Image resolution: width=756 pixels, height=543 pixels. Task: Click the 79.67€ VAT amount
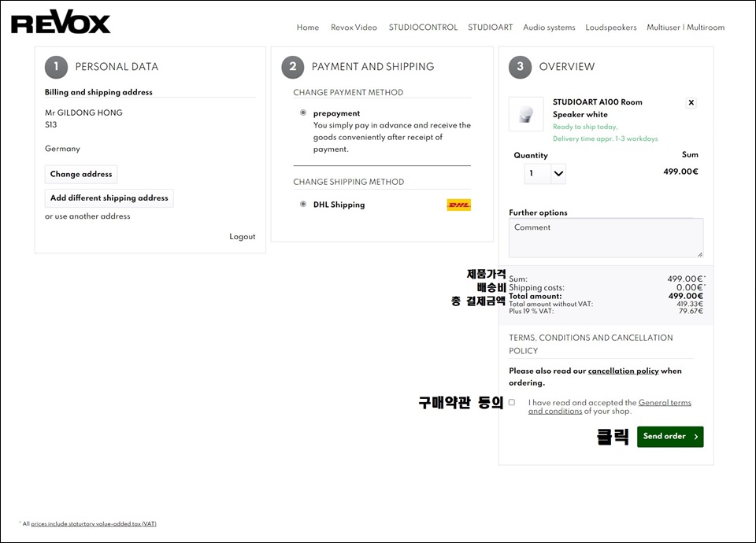click(x=691, y=312)
